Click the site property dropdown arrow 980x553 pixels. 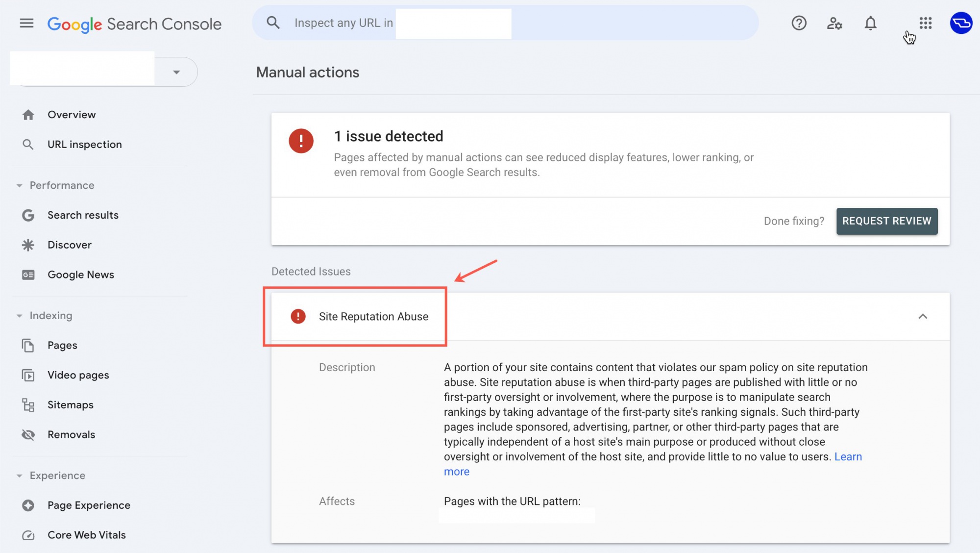click(176, 70)
